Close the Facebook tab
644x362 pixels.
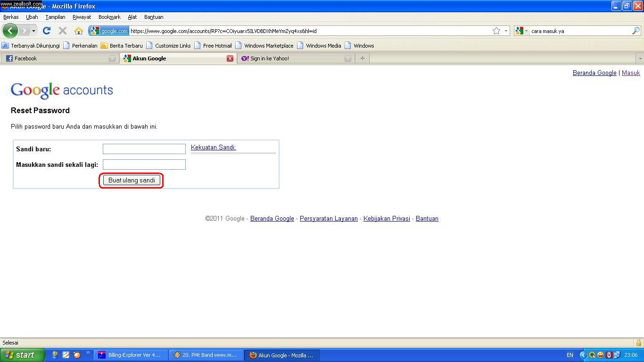click(x=112, y=58)
